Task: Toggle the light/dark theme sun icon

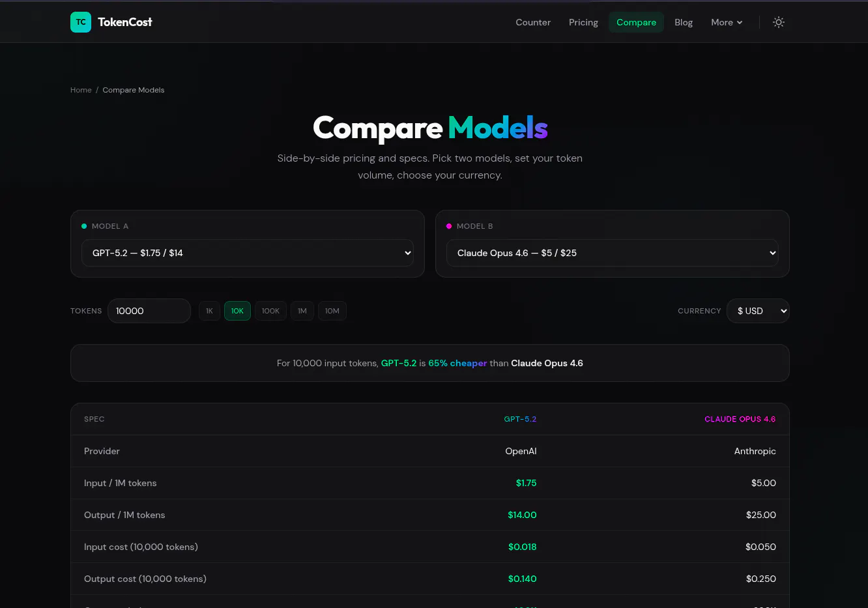Action: [x=779, y=22]
